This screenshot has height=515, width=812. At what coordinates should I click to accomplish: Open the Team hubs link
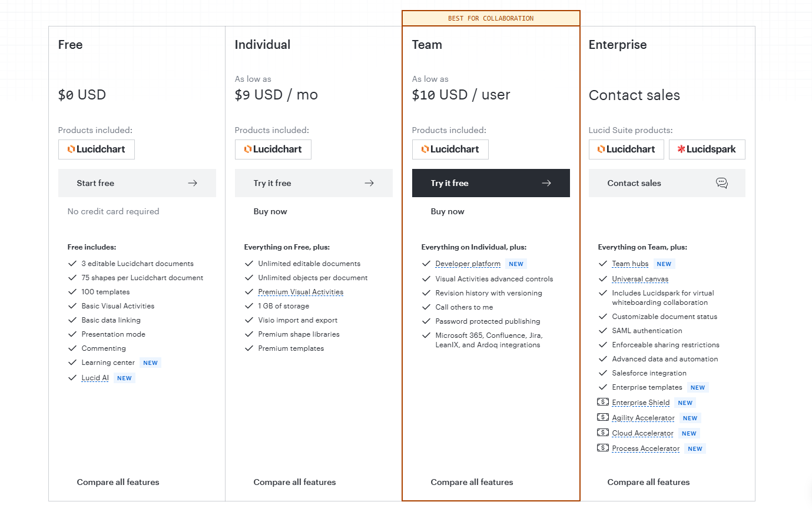(x=630, y=264)
